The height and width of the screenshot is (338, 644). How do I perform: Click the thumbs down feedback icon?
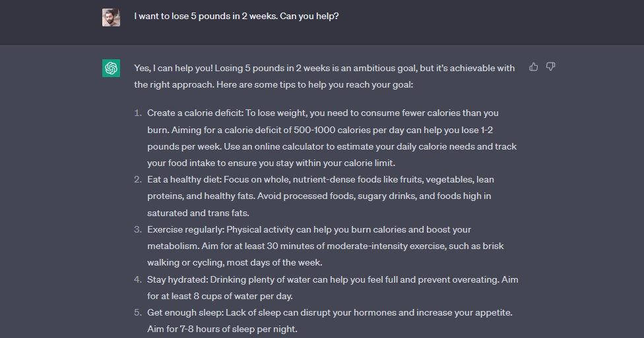pyautogui.click(x=551, y=67)
